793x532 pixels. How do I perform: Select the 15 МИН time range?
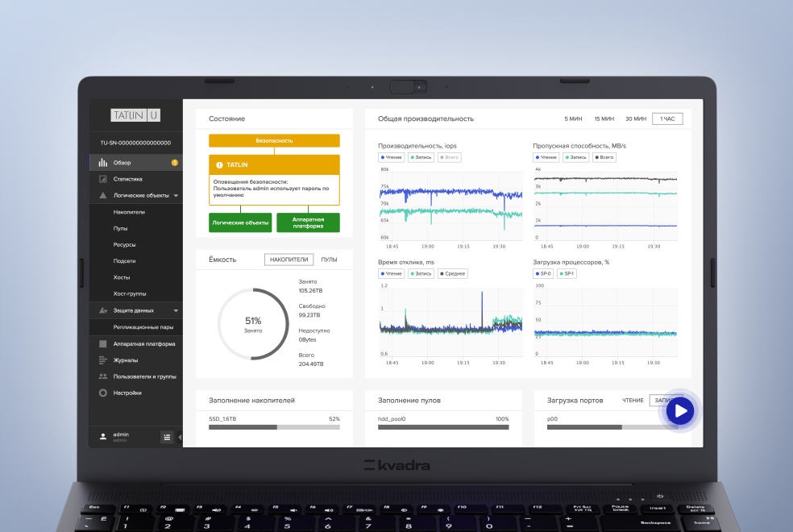tap(604, 118)
